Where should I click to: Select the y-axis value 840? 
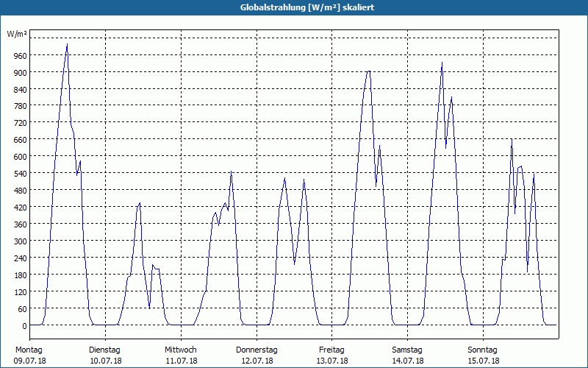click(20, 89)
